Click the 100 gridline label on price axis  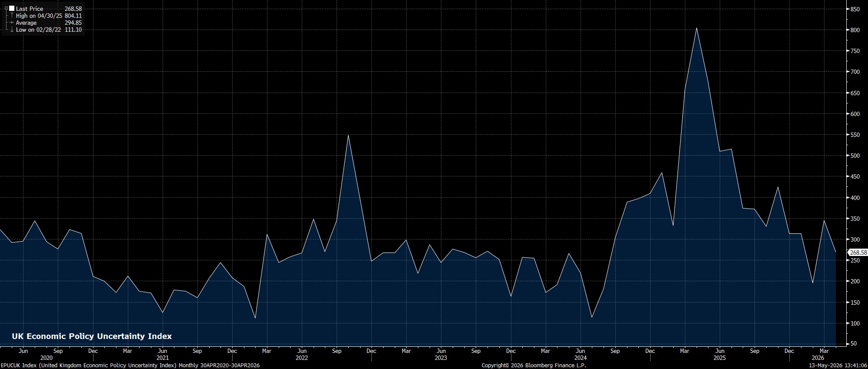[x=855, y=323]
